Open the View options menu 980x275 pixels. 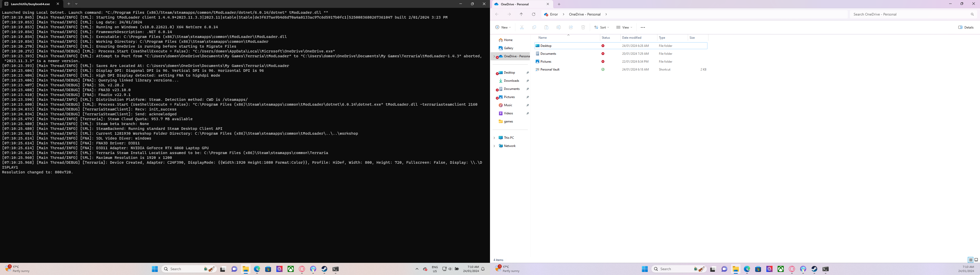624,27
